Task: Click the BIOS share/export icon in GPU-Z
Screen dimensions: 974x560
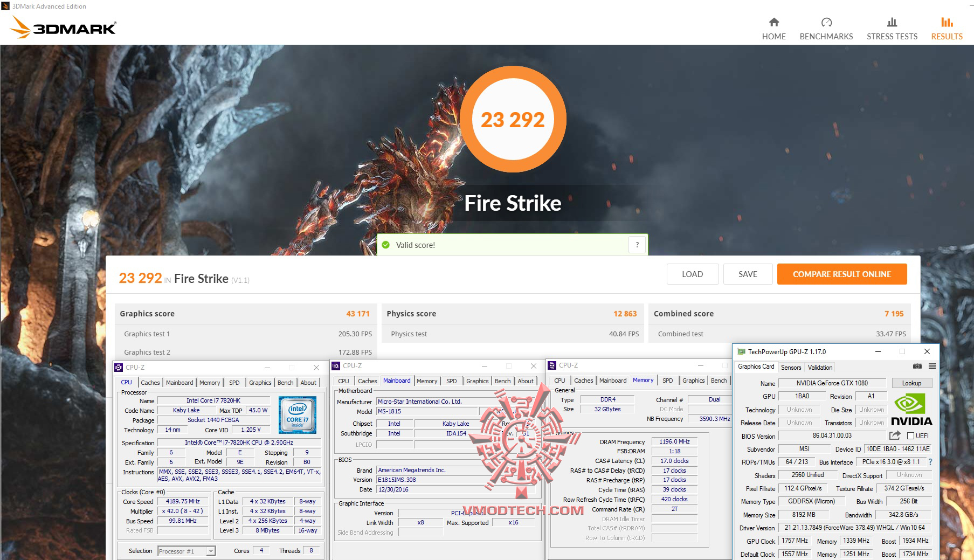Action: point(895,435)
